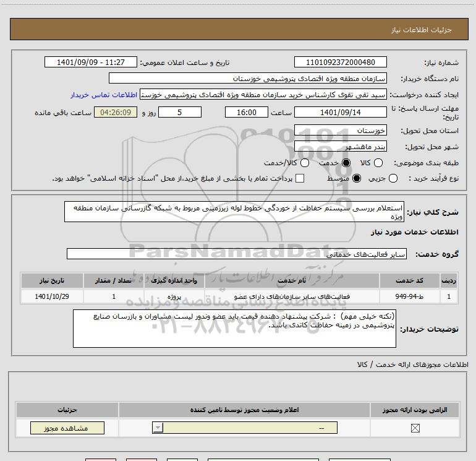Click the واحد اندازه گیری column header
This screenshot has height=461, width=476.
[x=174, y=280]
